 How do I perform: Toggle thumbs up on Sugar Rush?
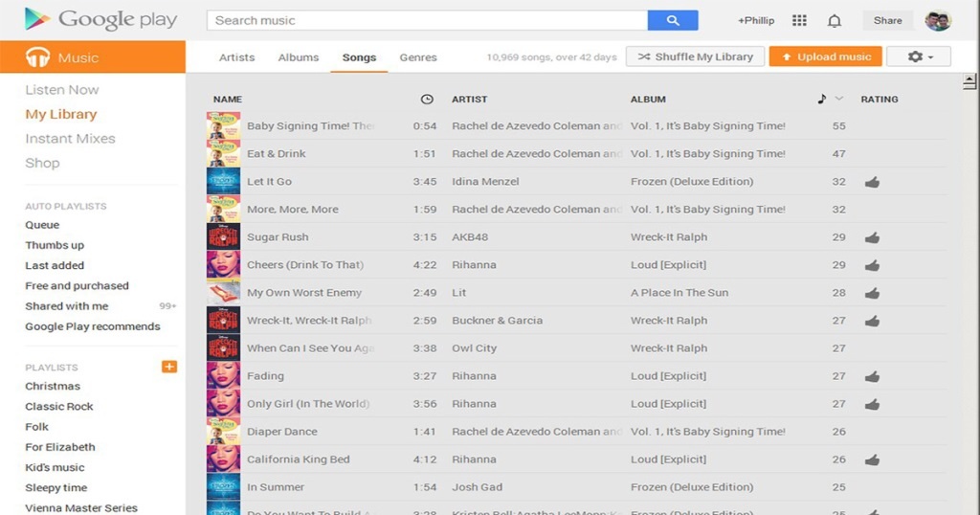[x=872, y=237]
